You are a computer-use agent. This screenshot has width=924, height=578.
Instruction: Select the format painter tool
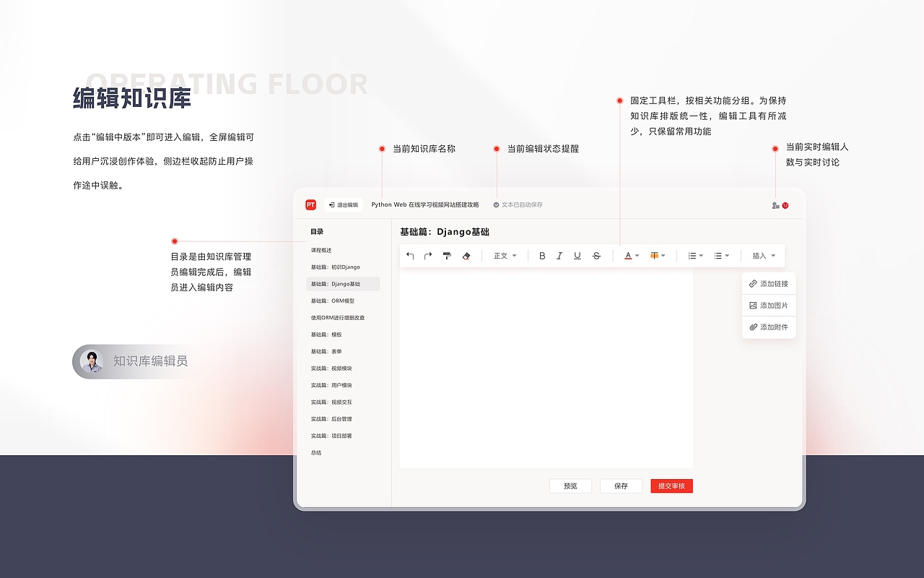click(447, 256)
